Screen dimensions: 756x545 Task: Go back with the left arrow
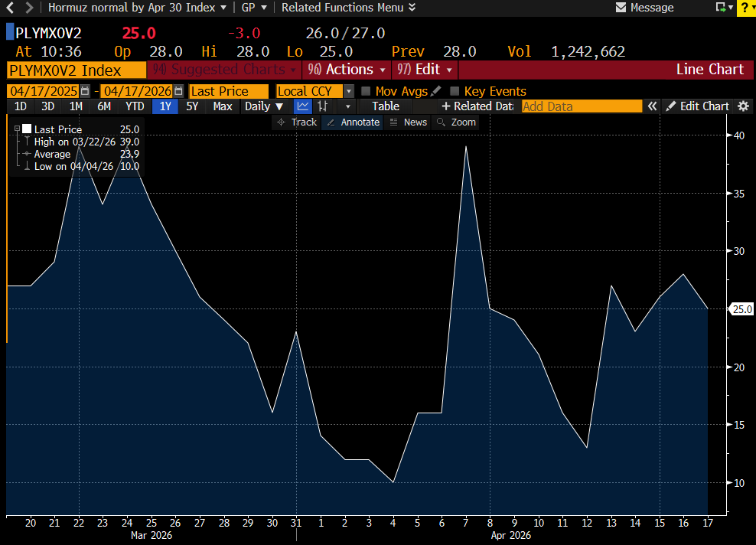pyautogui.click(x=10, y=7)
